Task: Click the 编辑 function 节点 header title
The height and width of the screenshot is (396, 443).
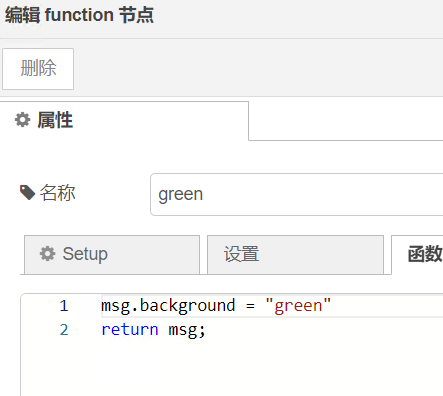Action: [x=79, y=15]
